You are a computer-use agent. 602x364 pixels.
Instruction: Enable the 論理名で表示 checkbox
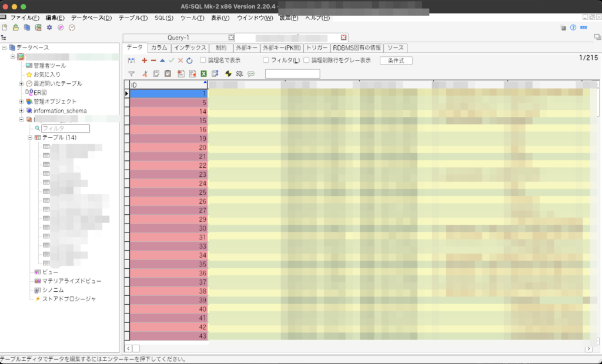point(203,60)
